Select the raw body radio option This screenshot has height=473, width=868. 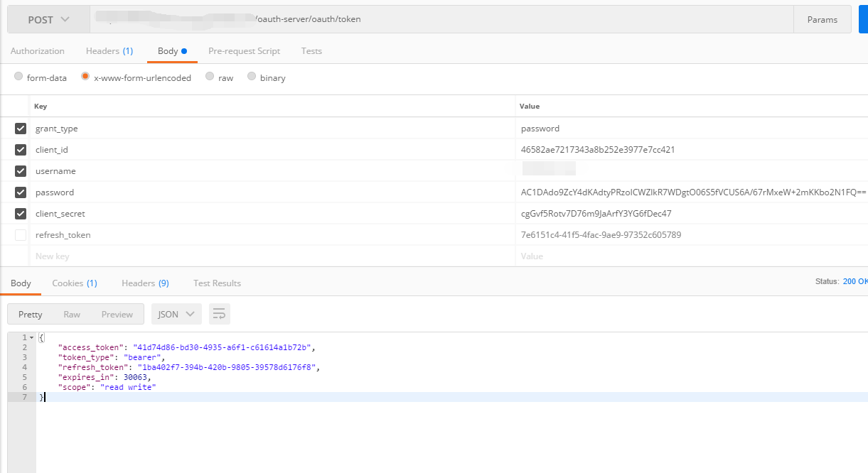click(210, 77)
